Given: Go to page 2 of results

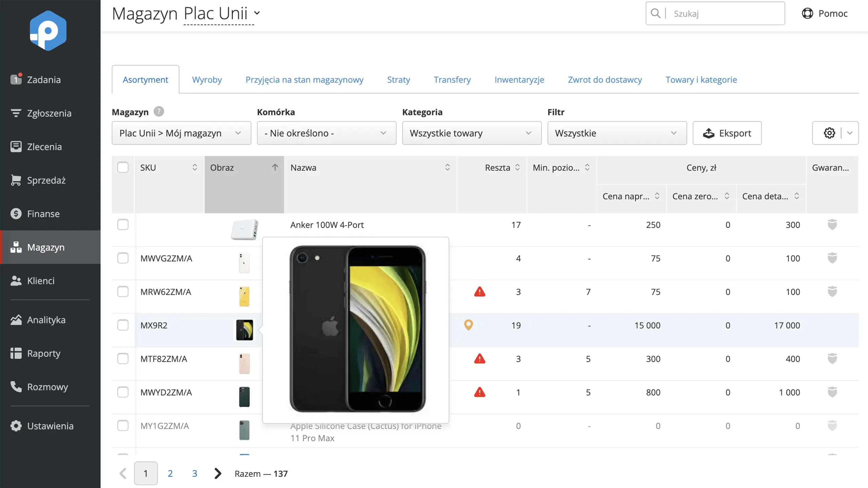Looking at the screenshot, I should pyautogui.click(x=170, y=473).
